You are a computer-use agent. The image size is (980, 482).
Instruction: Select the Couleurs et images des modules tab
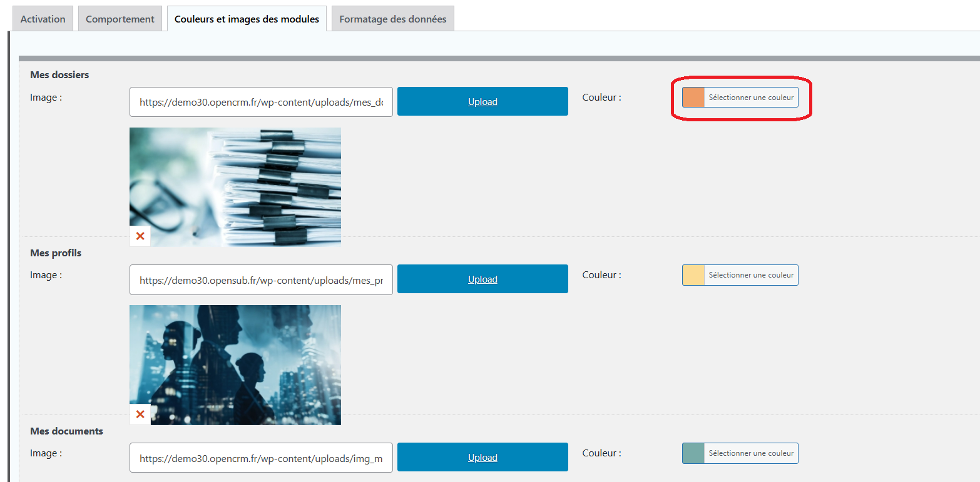click(247, 19)
